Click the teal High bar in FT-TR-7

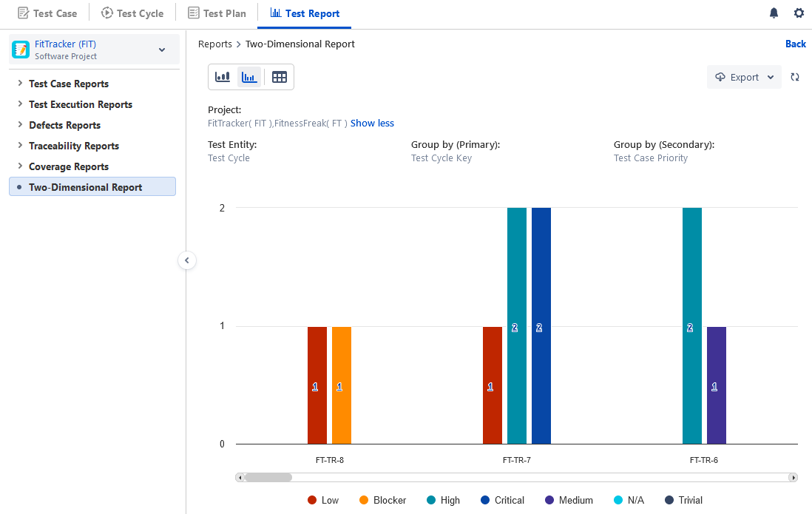pos(517,326)
